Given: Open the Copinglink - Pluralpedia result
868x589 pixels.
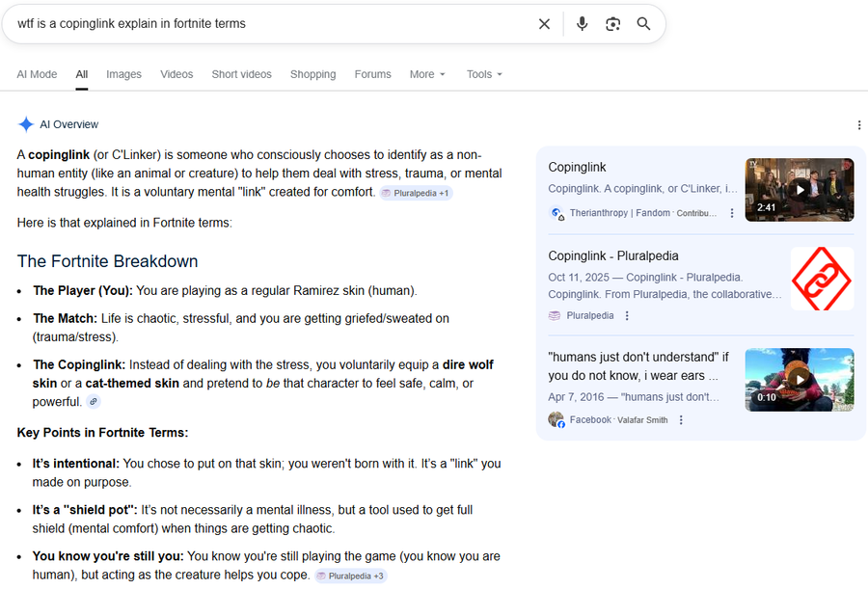Looking at the screenshot, I should click(x=613, y=256).
